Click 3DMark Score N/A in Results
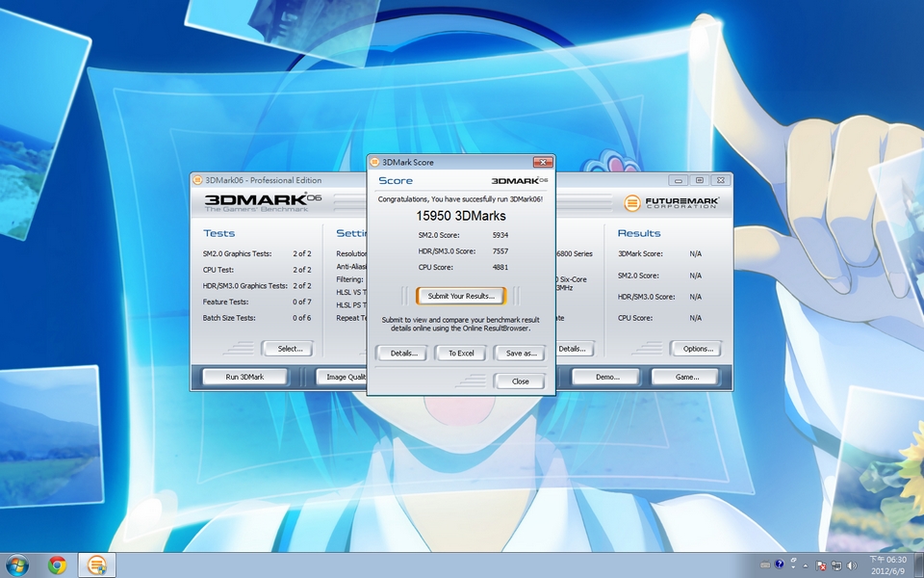This screenshot has width=924, height=578. (659, 253)
